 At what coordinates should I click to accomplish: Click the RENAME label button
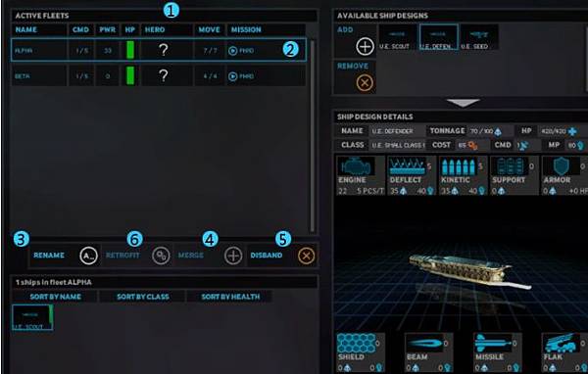coord(49,256)
